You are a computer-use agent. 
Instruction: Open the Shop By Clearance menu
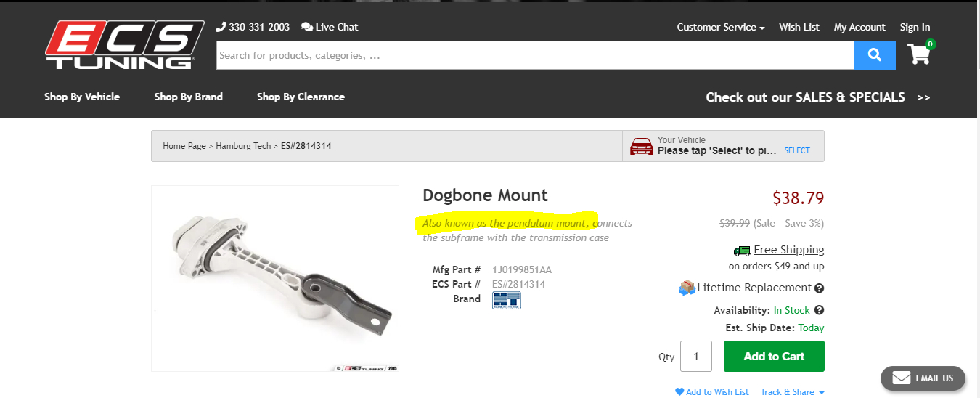point(301,97)
